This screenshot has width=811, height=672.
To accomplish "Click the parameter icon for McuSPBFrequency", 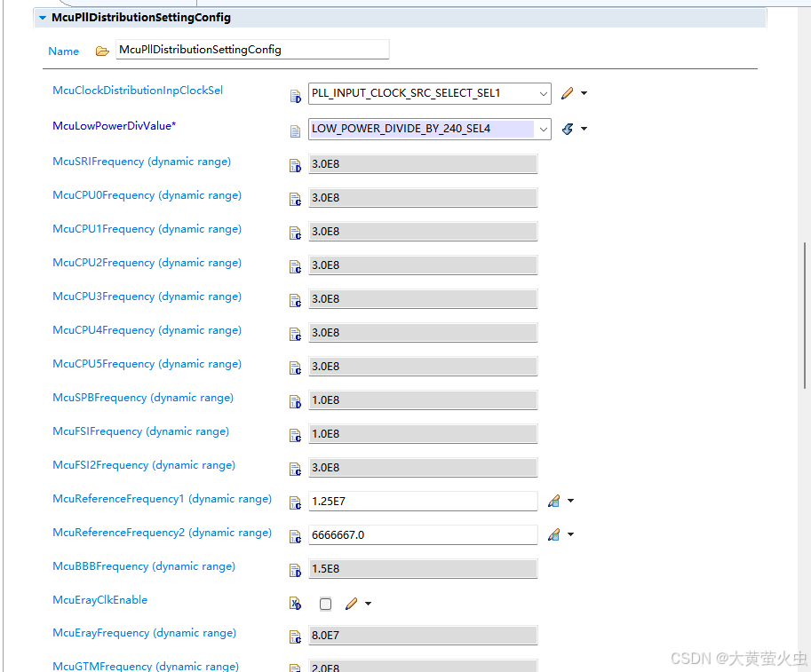I will (x=295, y=401).
